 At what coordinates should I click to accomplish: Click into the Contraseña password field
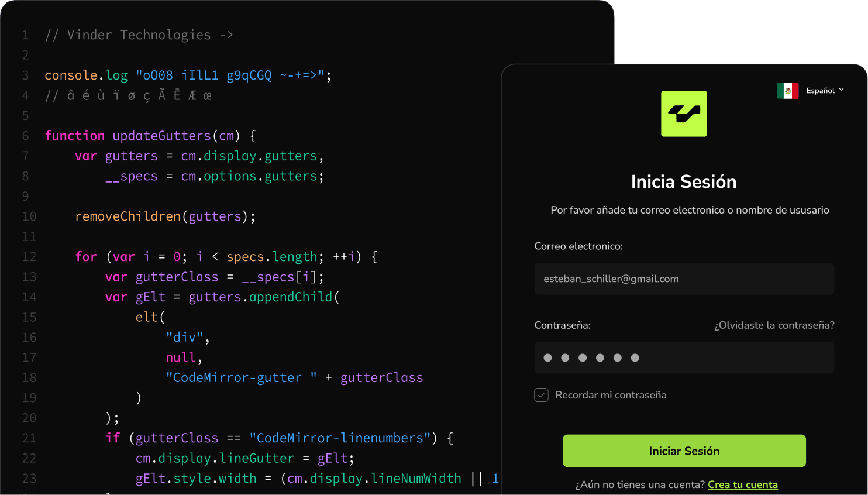tap(684, 357)
